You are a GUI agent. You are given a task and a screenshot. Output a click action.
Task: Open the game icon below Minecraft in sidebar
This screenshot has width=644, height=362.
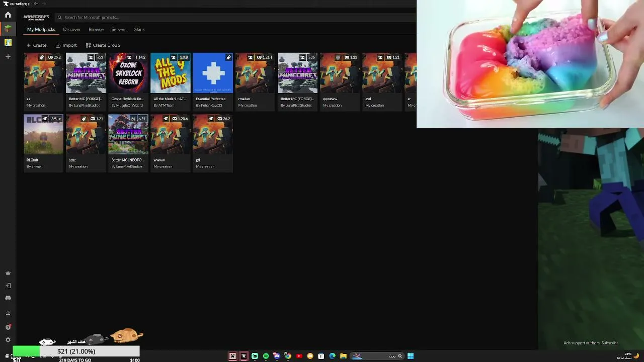pos(8,43)
